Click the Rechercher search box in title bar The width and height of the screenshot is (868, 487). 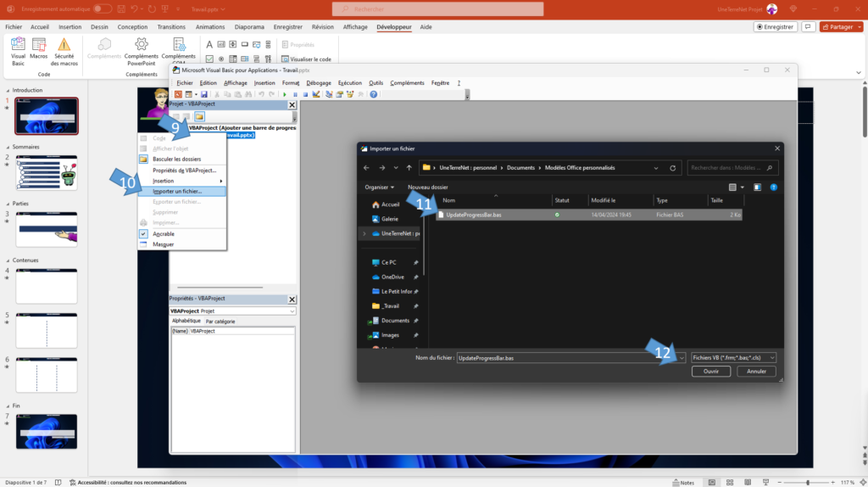point(437,8)
